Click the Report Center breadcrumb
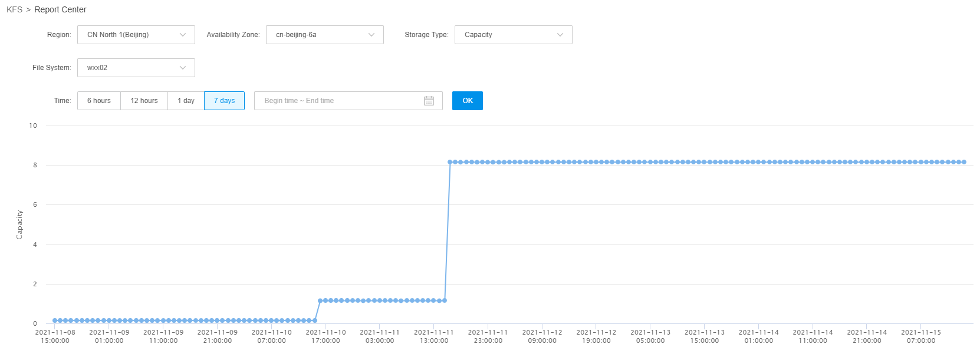This screenshot has width=980, height=357. coord(61,9)
